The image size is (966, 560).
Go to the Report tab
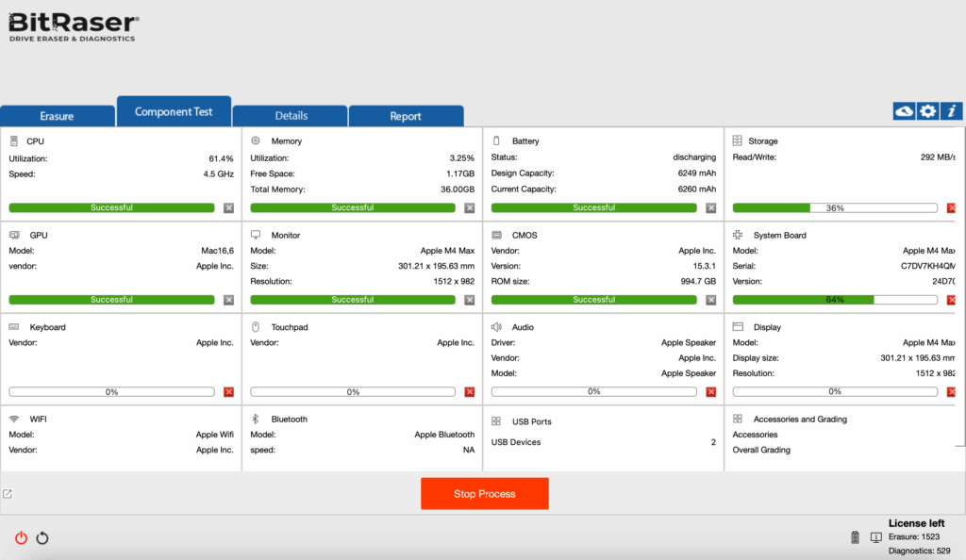pos(406,116)
